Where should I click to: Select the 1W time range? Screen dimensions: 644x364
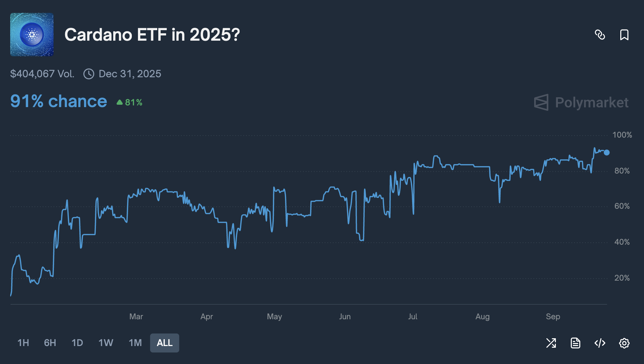[105, 343]
